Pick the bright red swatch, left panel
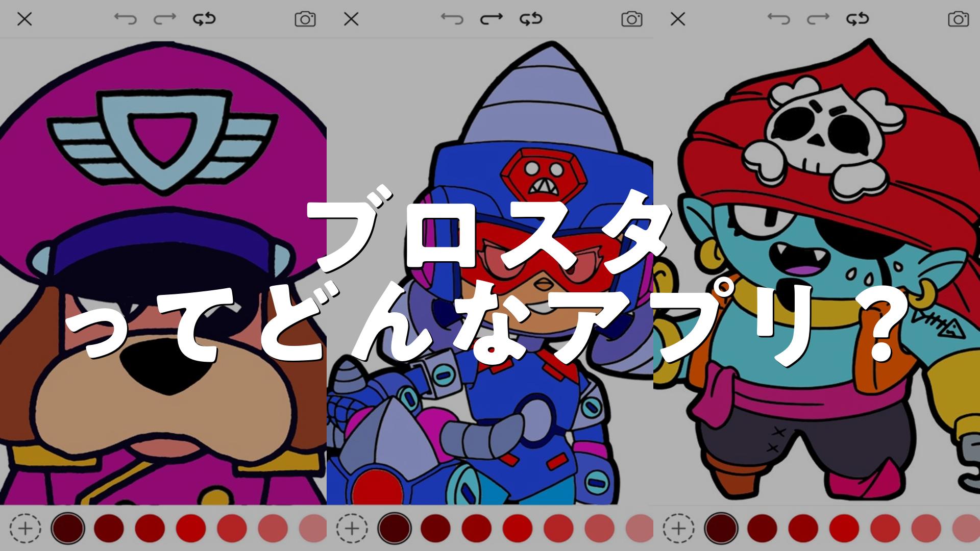980x551 pixels. pos(191,528)
